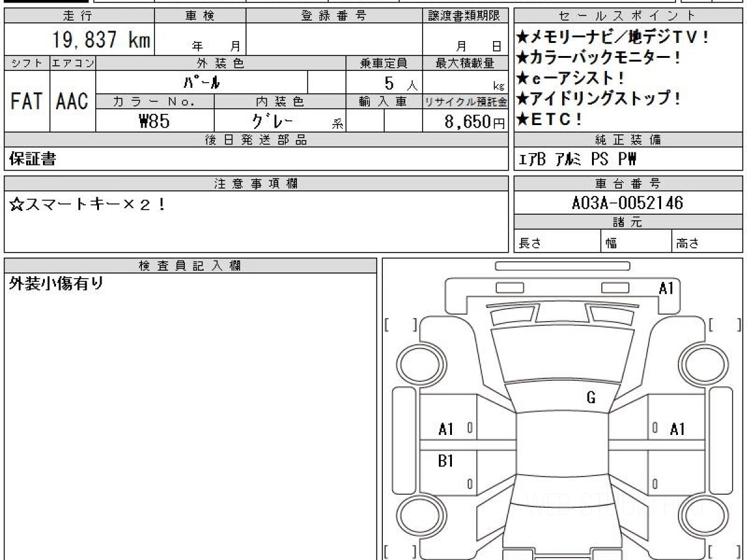
Task: Click the ☆スマートキー×2! note
Action: tap(88, 203)
